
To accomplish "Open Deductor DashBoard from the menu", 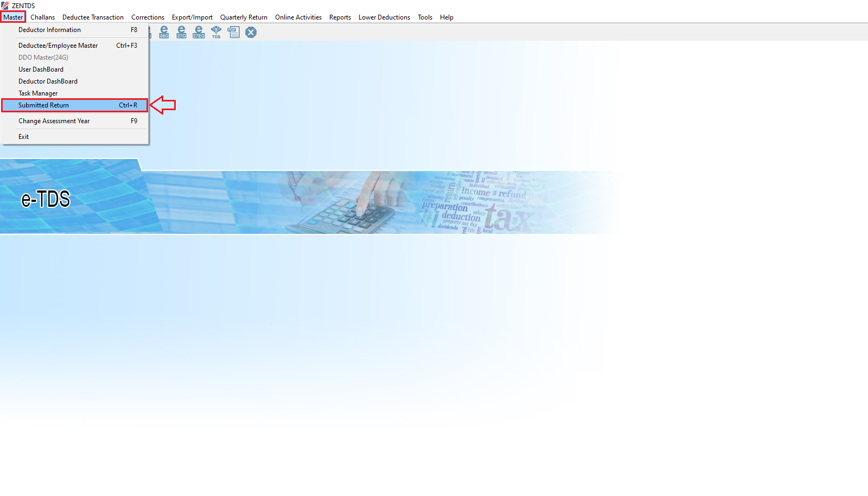I will tap(74, 81).
